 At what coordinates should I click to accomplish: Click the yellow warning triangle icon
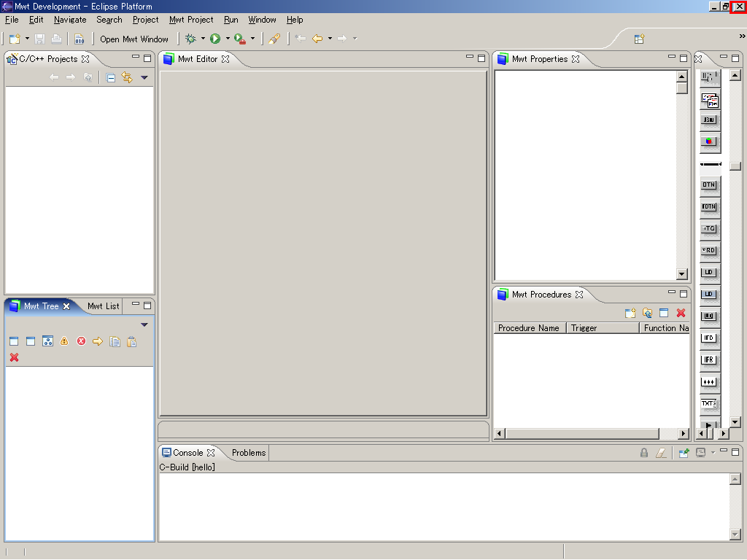tap(64, 341)
